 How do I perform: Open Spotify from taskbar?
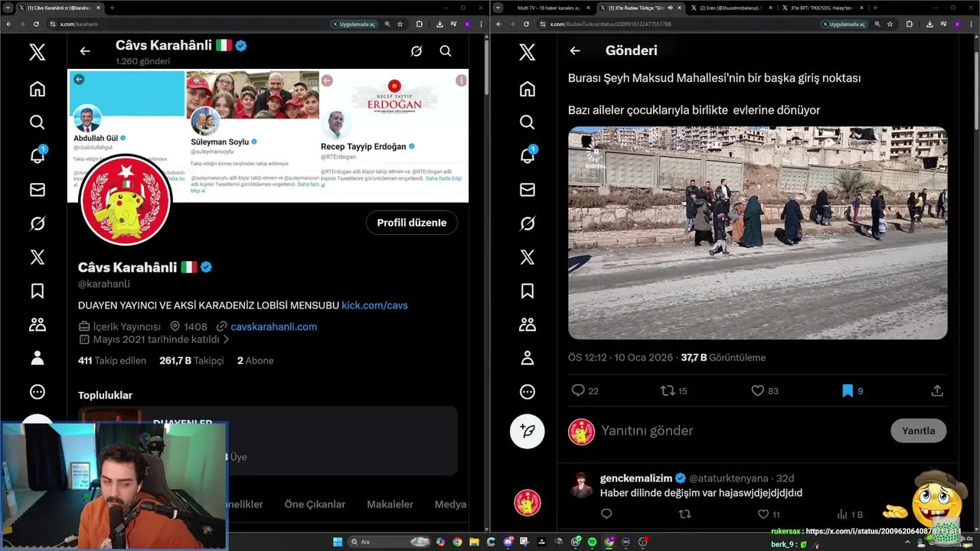(x=592, y=542)
